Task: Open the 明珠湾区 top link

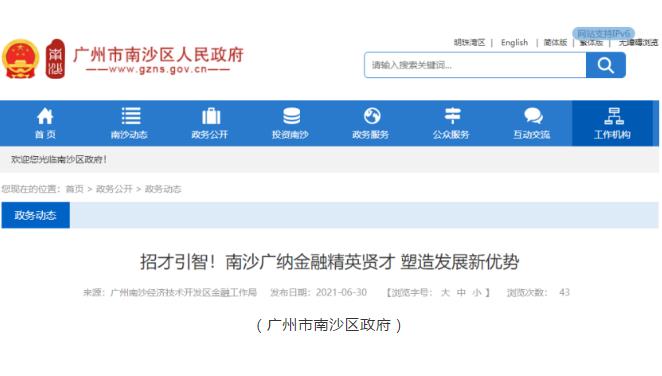Action: pos(469,43)
